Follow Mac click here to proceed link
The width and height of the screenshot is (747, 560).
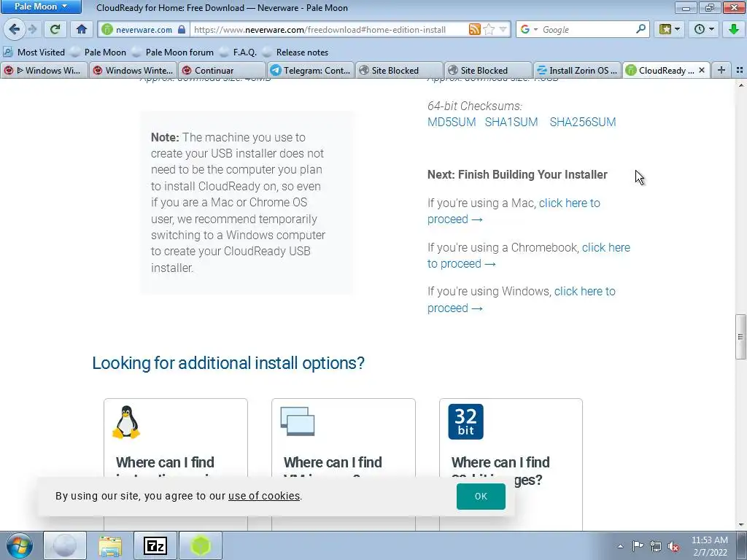[569, 203]
